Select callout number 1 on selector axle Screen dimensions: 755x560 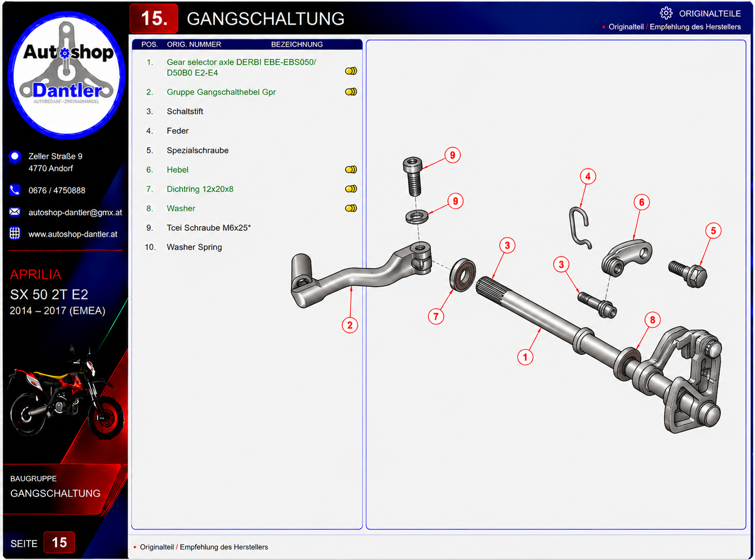[x=525, y=357]
